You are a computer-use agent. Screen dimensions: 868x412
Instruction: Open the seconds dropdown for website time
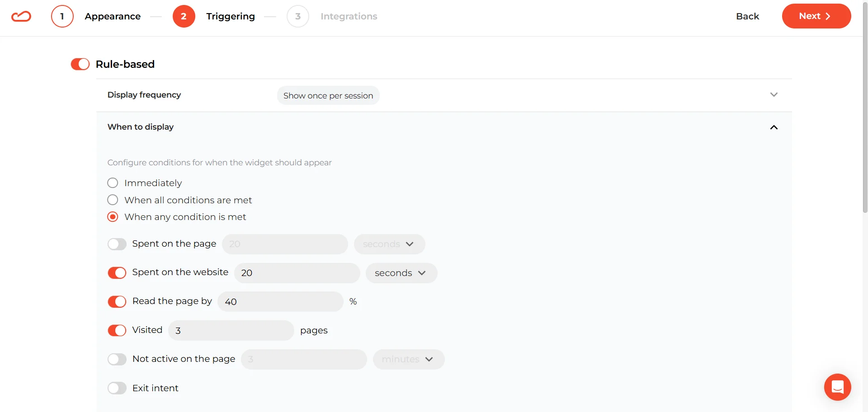point(401,273)
